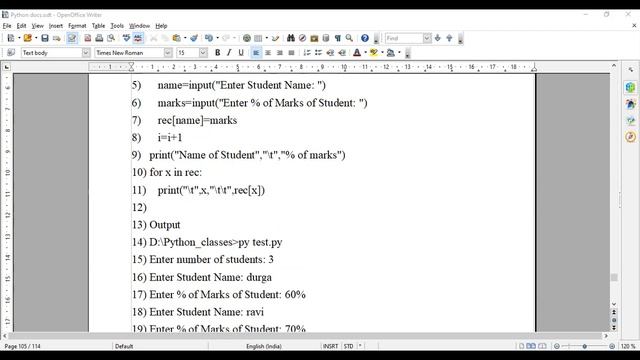This screenshot has height=360, width=640.
Task: Click Find Previous up arrow
Action: coord(449,38)
